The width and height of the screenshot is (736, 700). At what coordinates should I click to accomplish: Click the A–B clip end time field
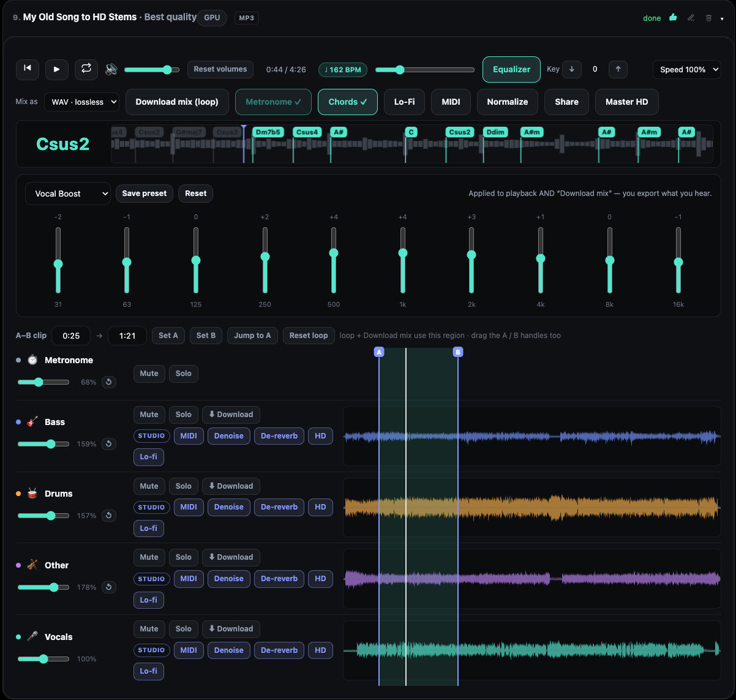click(x=127, y=336)
